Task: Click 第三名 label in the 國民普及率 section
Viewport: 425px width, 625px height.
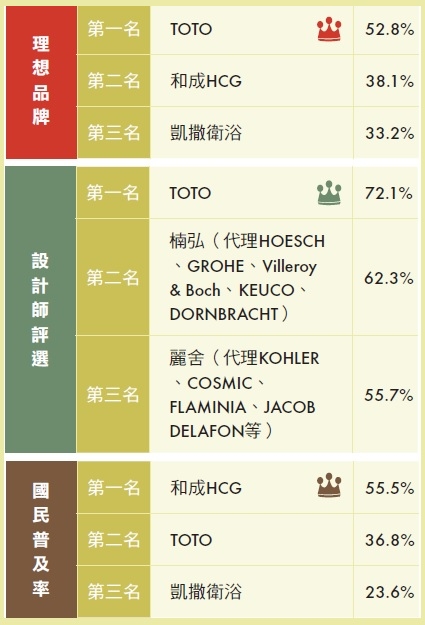Action: (x=114, y=591)
